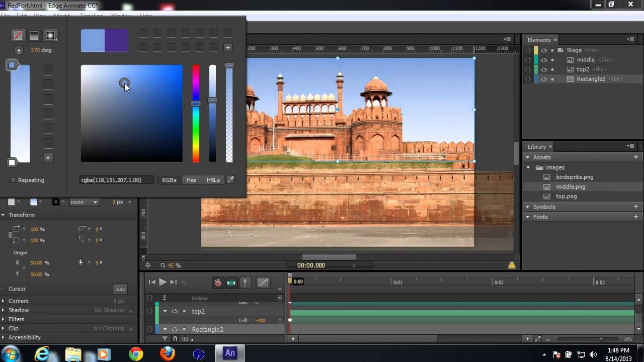Add a new asset with plus icon
This screenshot has width=644, height=362.
[x=636, y=157]
